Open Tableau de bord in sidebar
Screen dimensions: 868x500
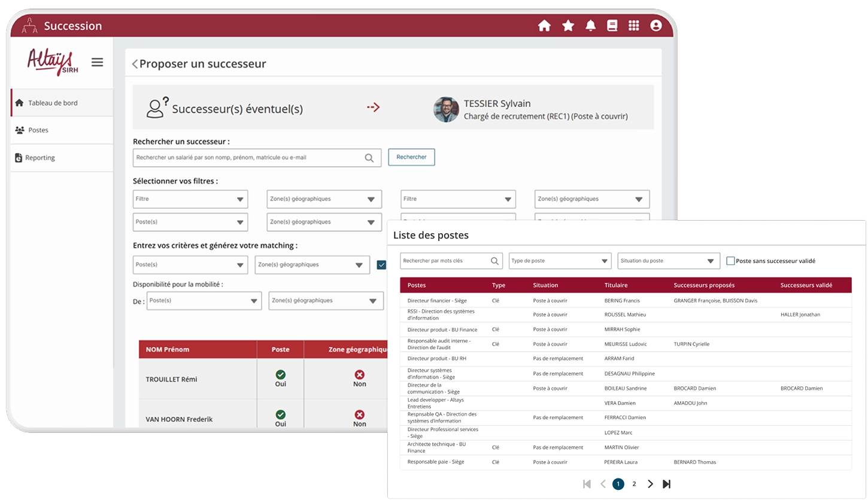pyautogui.click(x=53, y=103)
